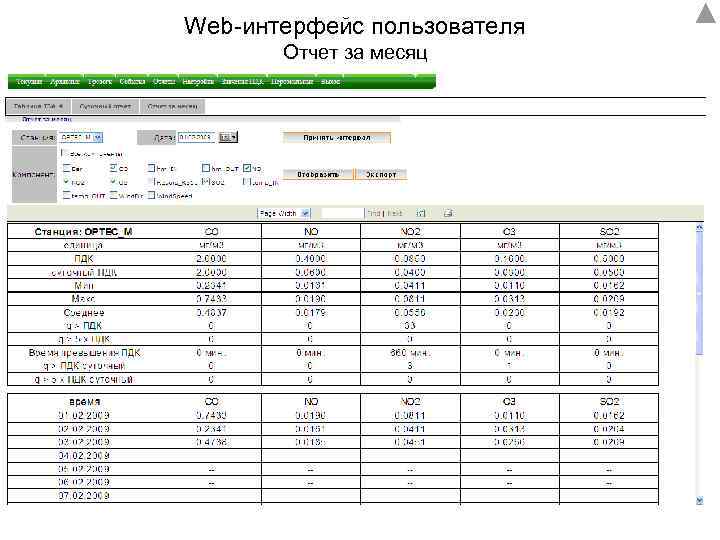This screenshot has height=540, width=720.
Task: Open the Архивные menu item
Action: click(65, 82)
